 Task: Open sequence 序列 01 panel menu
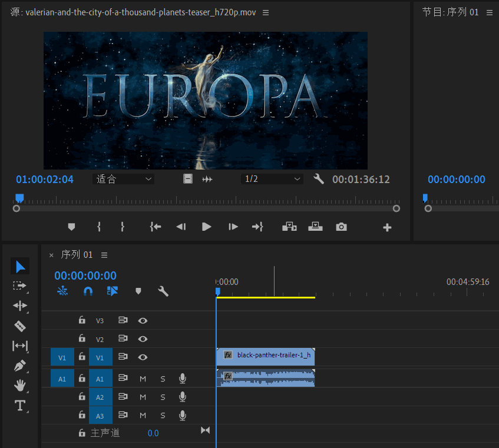click(104, 255)
